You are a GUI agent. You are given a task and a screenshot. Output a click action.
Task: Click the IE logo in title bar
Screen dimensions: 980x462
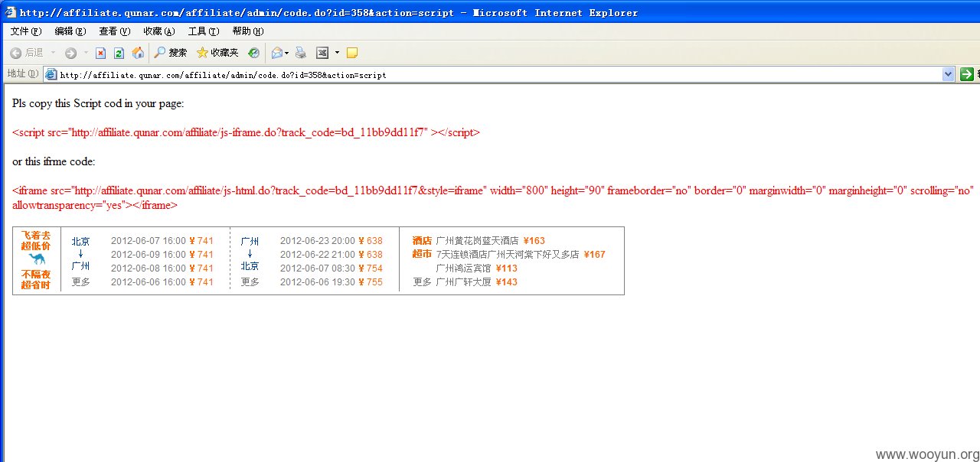click(x=10, y=12)
